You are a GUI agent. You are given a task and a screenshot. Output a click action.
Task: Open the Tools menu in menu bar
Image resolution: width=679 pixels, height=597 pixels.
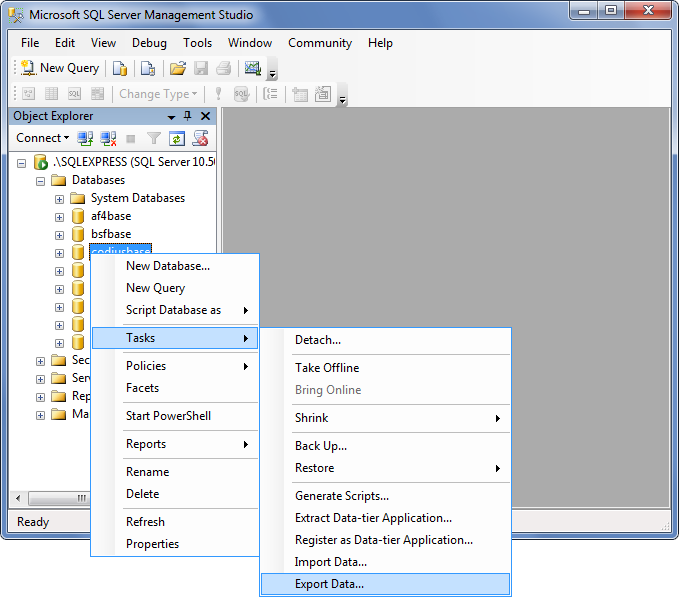197,43
